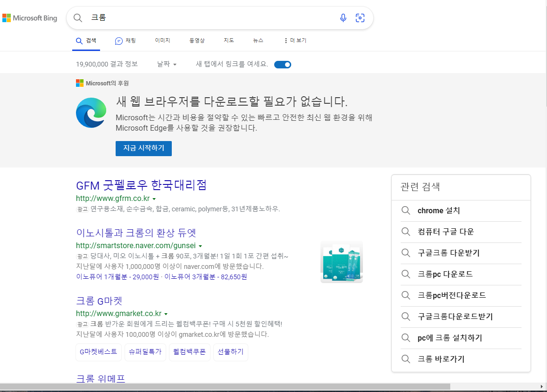
Task: Switch to the 이미지 tab
Action: (x=162, y=41)
